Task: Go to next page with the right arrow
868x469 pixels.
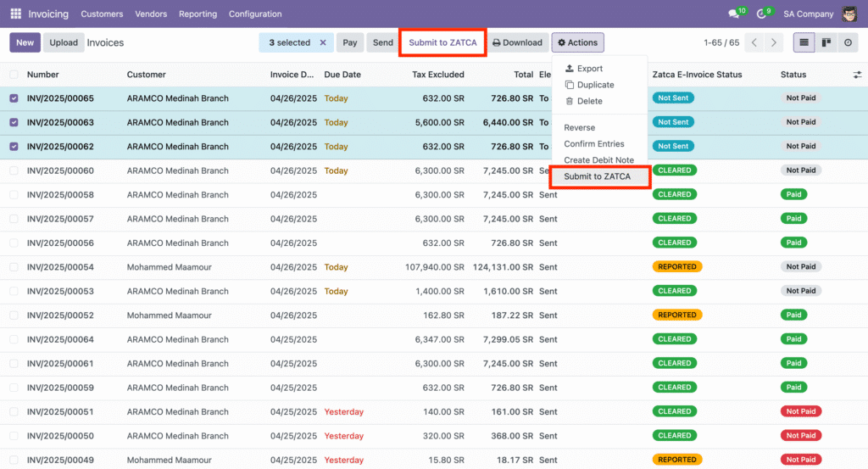Action: [x=773, y=42]
